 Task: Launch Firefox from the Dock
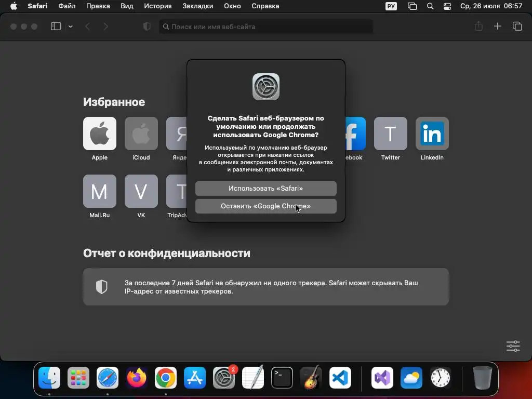137,378
